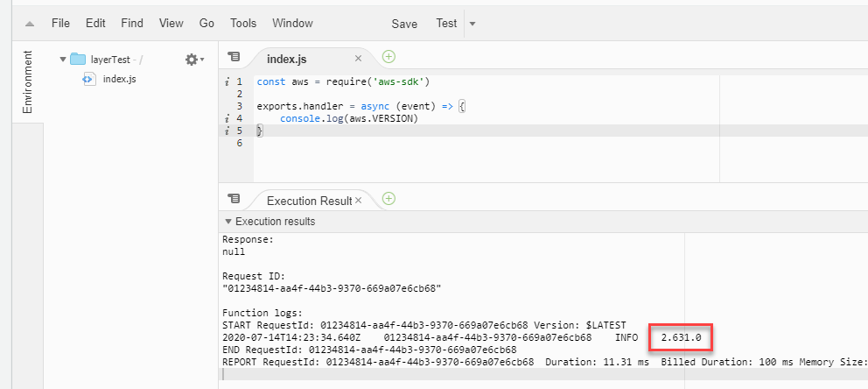Image resolution: width=868 pixels, height=389 pixels.
Task: Close the Execution Result tab
Action: tap(358, 200)
